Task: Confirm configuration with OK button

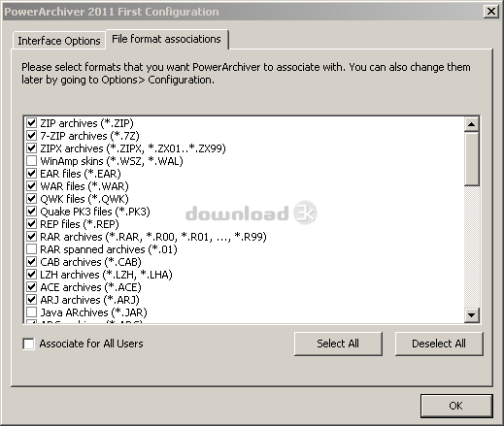Action: click(x=456, y=406)
